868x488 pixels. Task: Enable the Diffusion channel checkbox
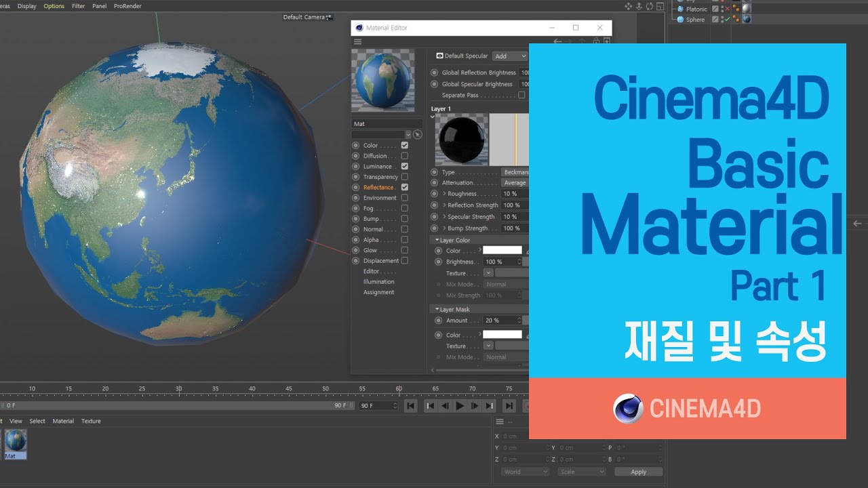pos(405,156)
